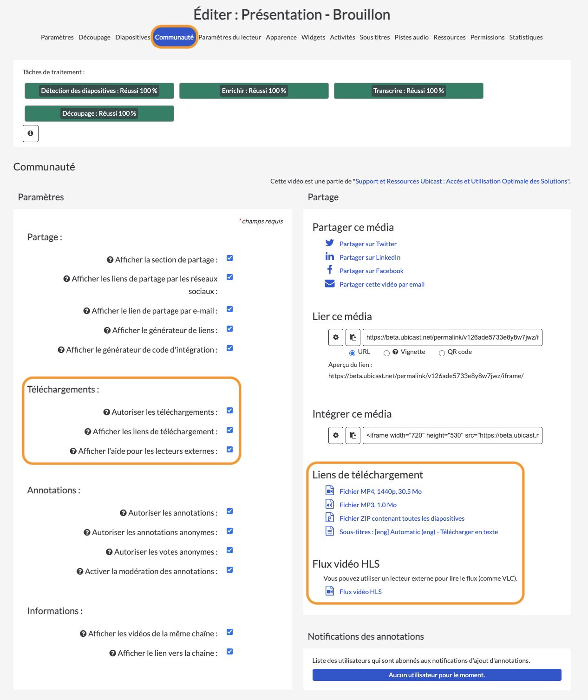588x700 pixels.
Task: Click help icon for Afficher l'aide pour les lecteurs externes
Action: [73, 451]
